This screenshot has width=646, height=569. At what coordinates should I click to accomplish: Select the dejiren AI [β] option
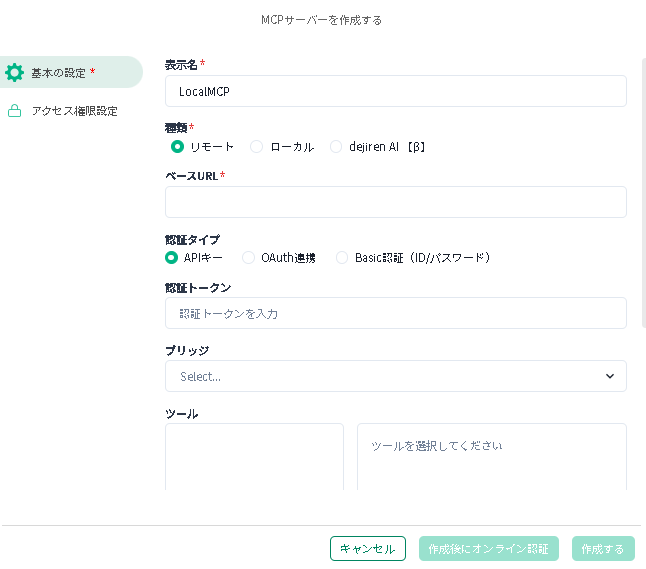point(336,147)
